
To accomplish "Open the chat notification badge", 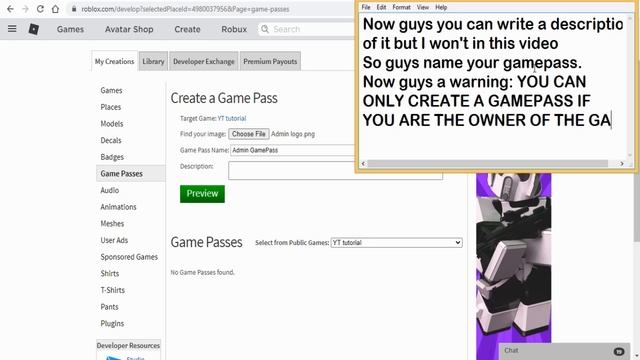I will (619, 351).
